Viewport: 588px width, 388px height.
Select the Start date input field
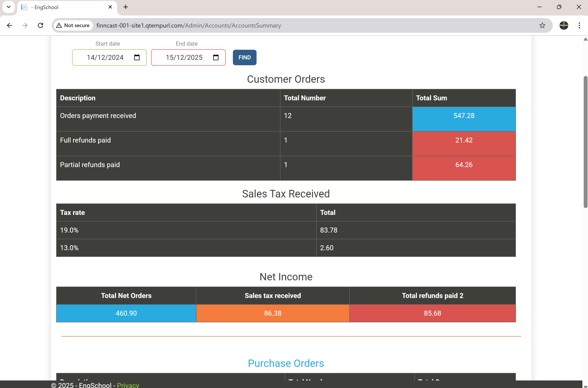click(105, 57)
